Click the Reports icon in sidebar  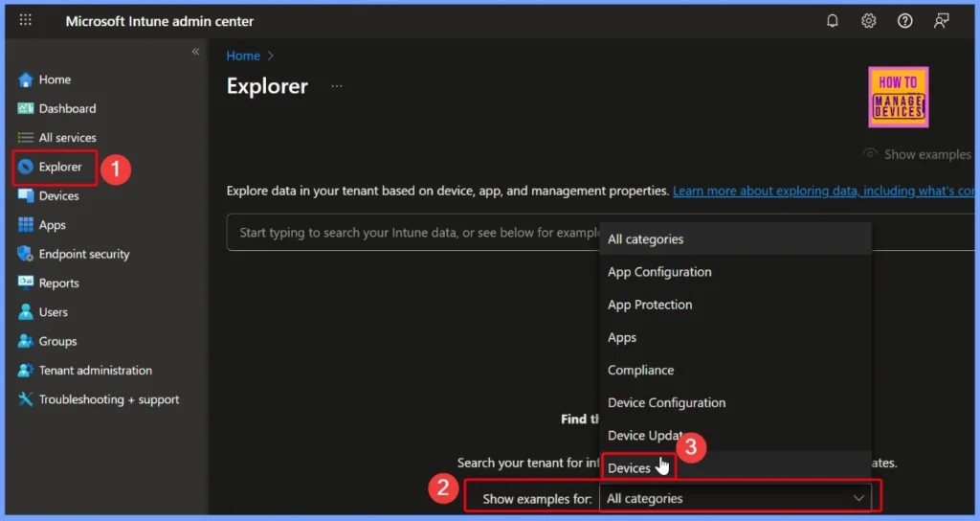tap(26, 283)
